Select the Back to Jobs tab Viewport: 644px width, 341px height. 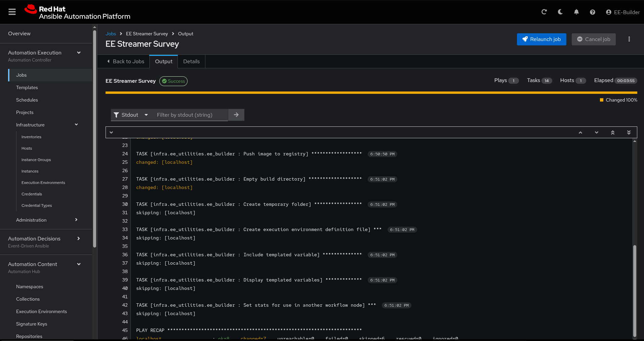tap(126, 62)
